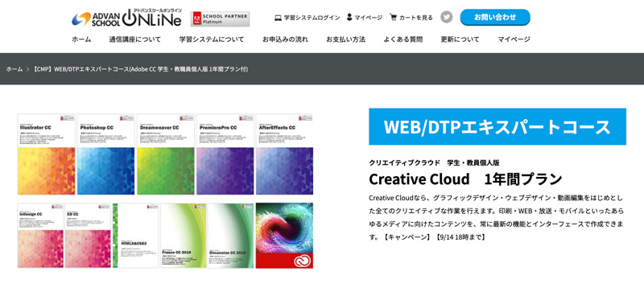The image size is (644, 304).
Task: Open お支払い方法 menu item
Action: point(346,39)
